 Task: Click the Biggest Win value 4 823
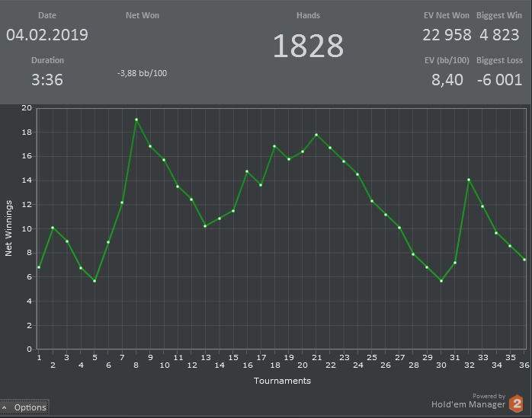point(499,35)
